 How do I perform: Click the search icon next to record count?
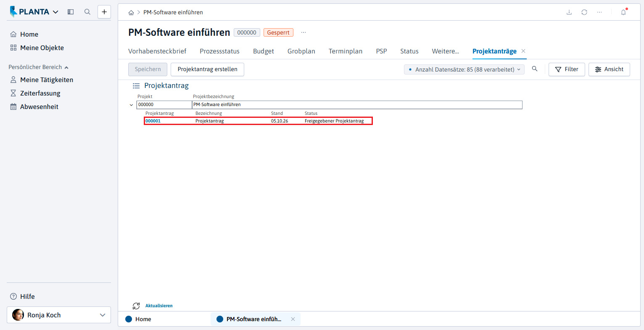[x=535, y=69]
